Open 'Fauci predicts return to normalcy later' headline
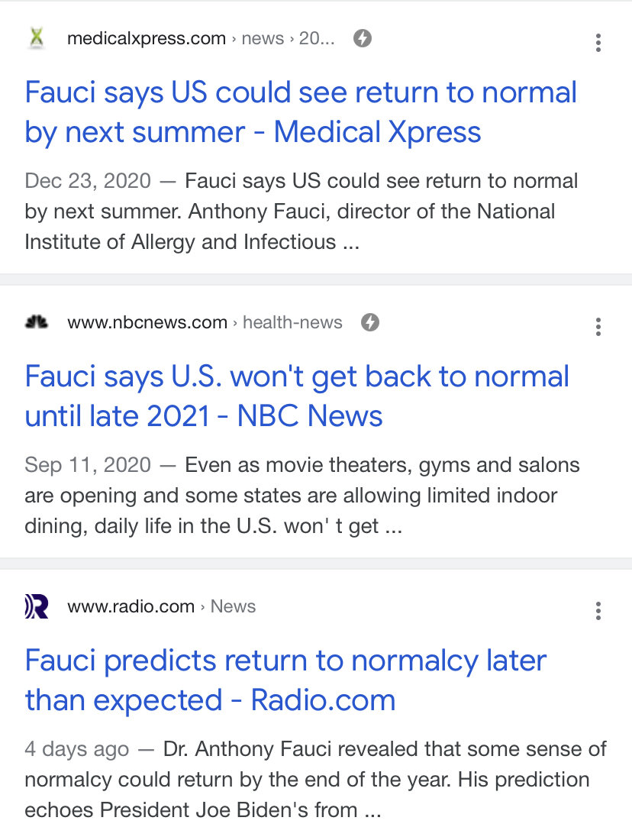Viewport: 632px width, 840px height. 285,680
